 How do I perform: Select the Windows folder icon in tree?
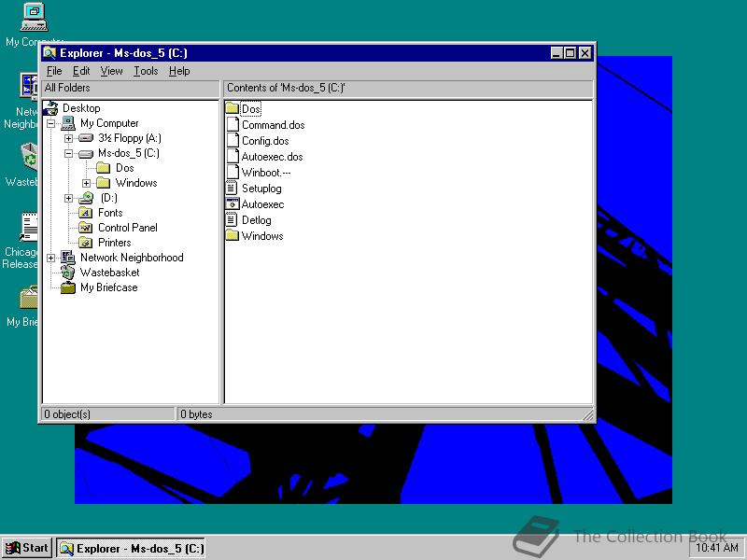pos(103,183)
